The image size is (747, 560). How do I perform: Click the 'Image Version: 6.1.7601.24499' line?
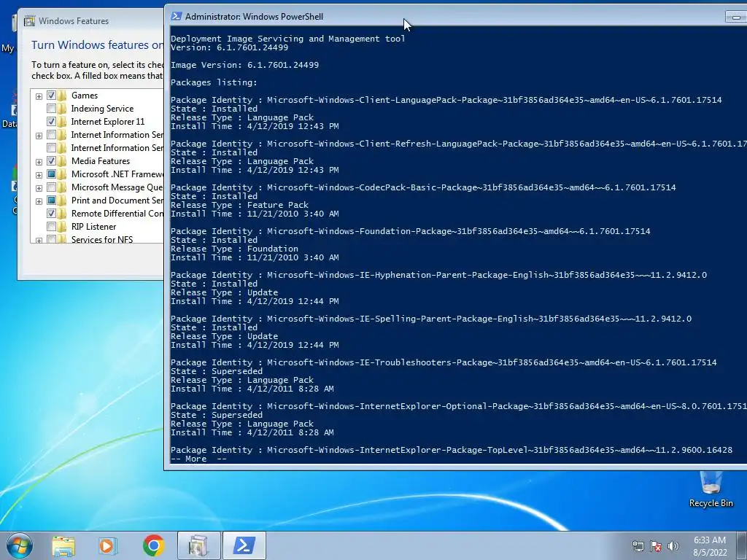coord(245,65)
